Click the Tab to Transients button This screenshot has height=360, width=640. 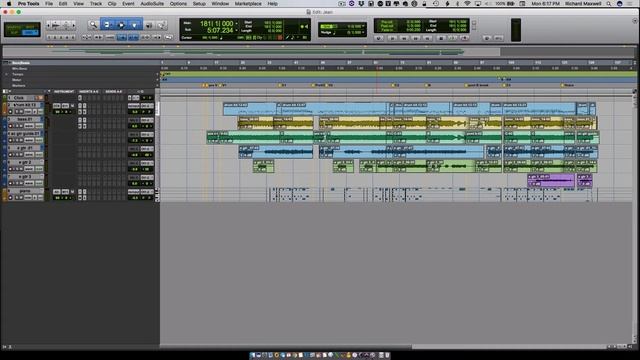click(98, 38)
